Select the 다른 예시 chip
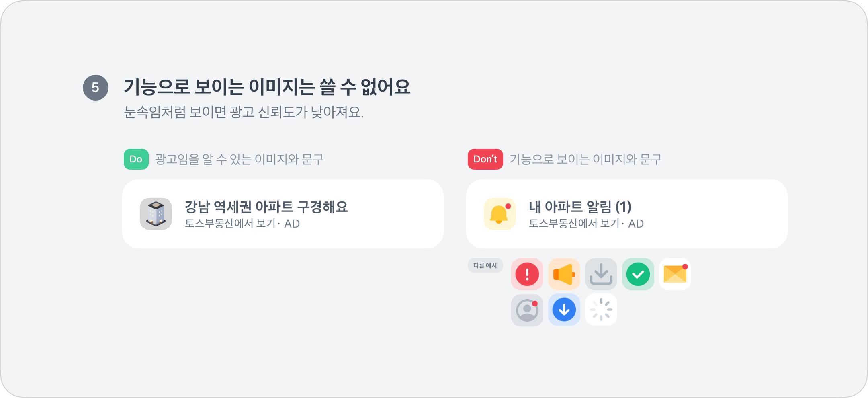Image resolution: width=868 pixels, height=398 pixels. pyautogui.click(x=485, y=265)
